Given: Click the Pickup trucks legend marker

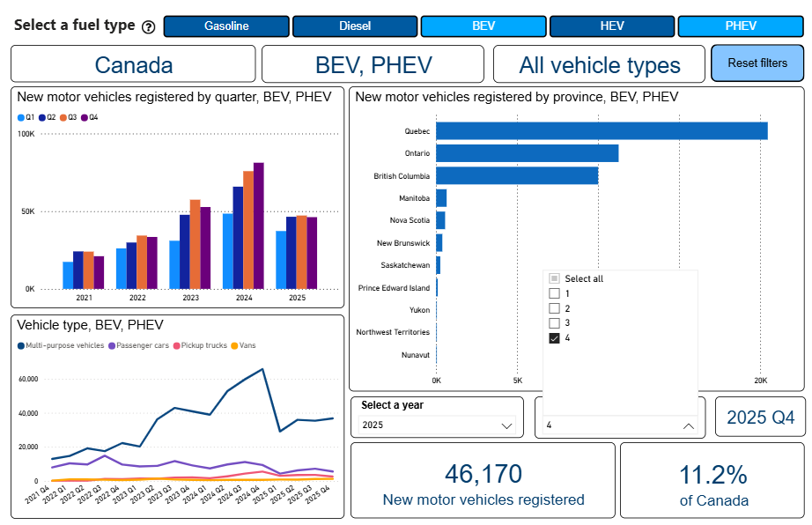Looking at the screenshot, I should pyautogui.click(x=176, y=345).
